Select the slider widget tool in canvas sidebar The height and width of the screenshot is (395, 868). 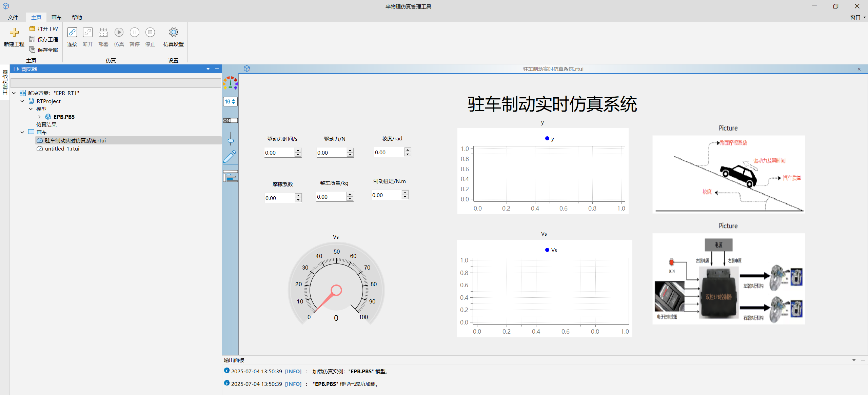point(231,139)
